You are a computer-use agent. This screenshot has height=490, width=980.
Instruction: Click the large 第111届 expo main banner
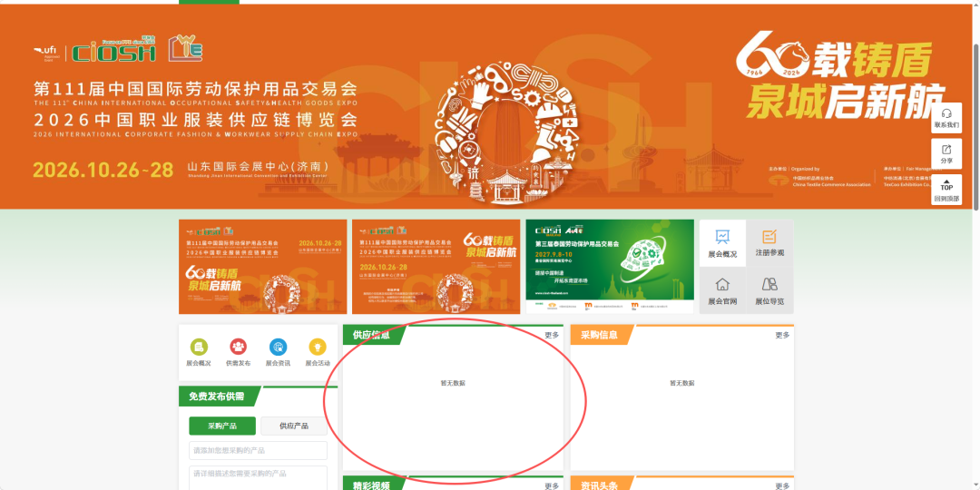[486, 107]
